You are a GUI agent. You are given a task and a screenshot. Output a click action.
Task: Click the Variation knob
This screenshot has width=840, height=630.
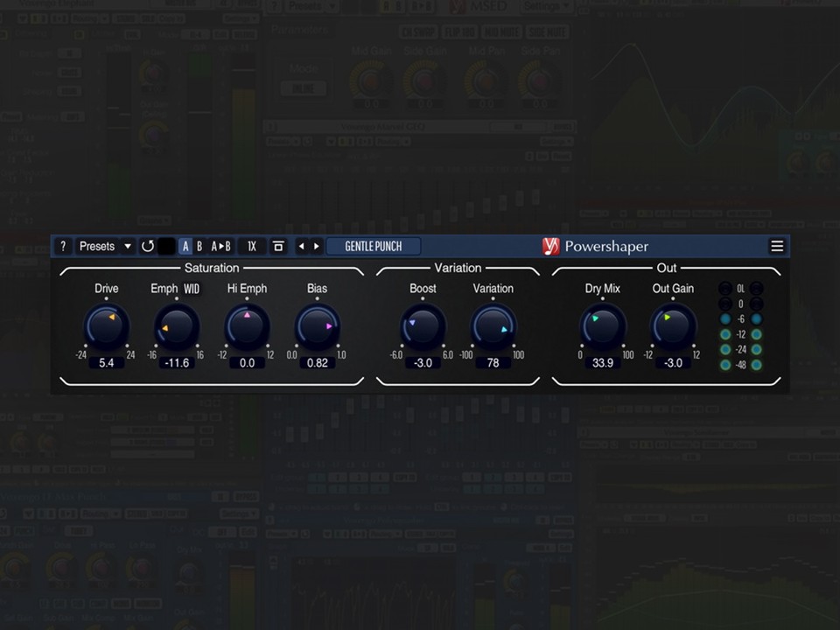493,326
